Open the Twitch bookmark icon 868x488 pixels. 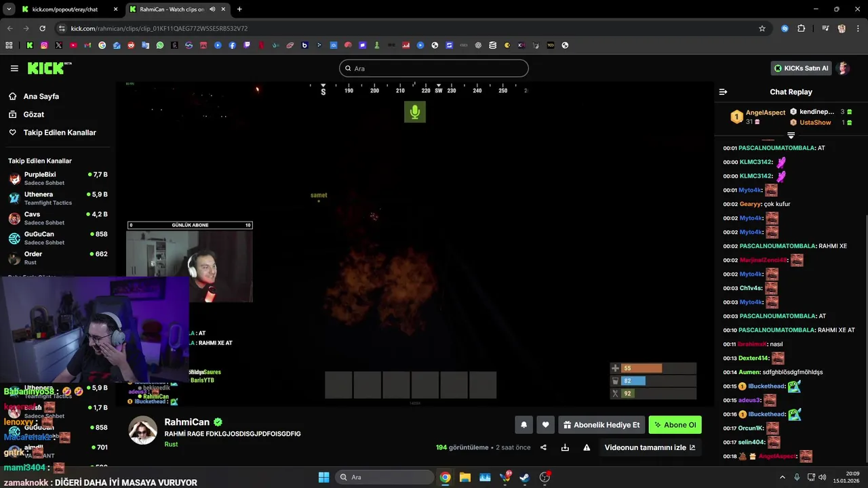pos(247,45)
